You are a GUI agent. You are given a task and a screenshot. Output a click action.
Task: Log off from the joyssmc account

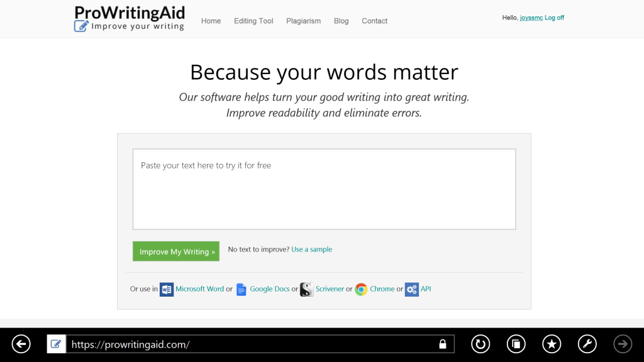click(554, 18)
